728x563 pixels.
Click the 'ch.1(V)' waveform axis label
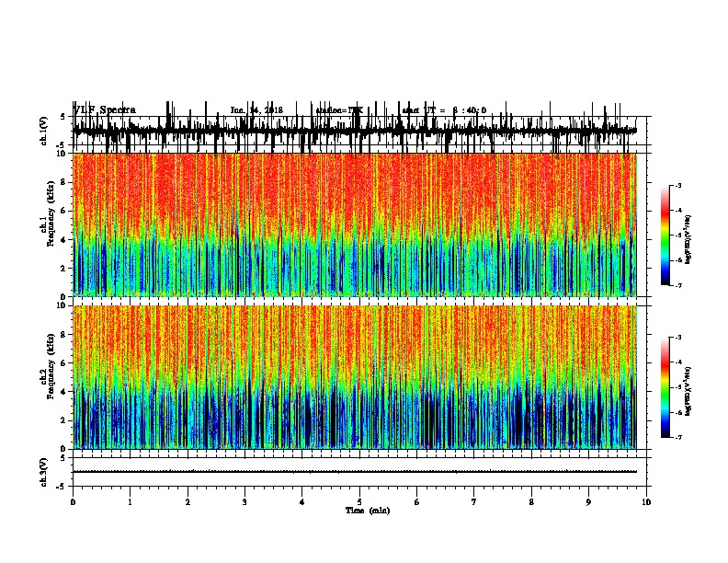pos(44,131)
